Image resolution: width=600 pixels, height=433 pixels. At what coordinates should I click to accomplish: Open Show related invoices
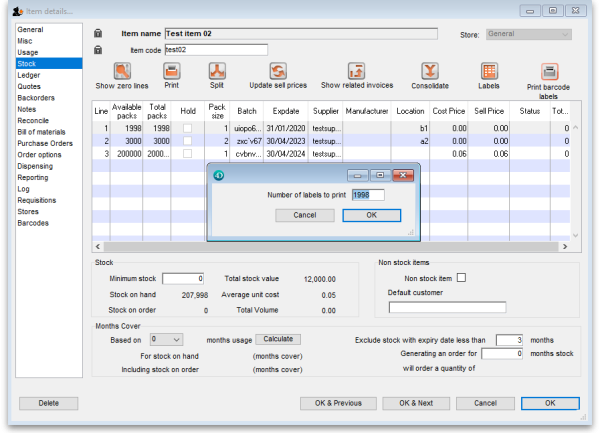[357, 71]
